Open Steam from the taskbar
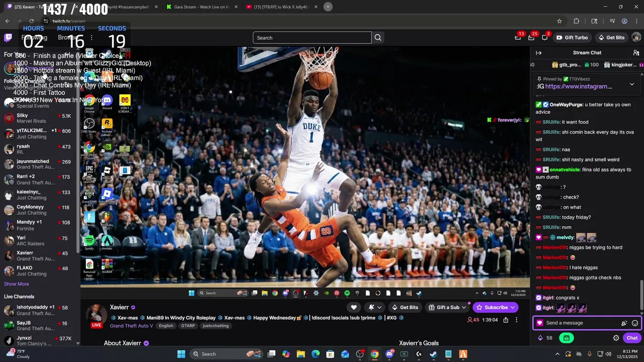 [433, 354]
